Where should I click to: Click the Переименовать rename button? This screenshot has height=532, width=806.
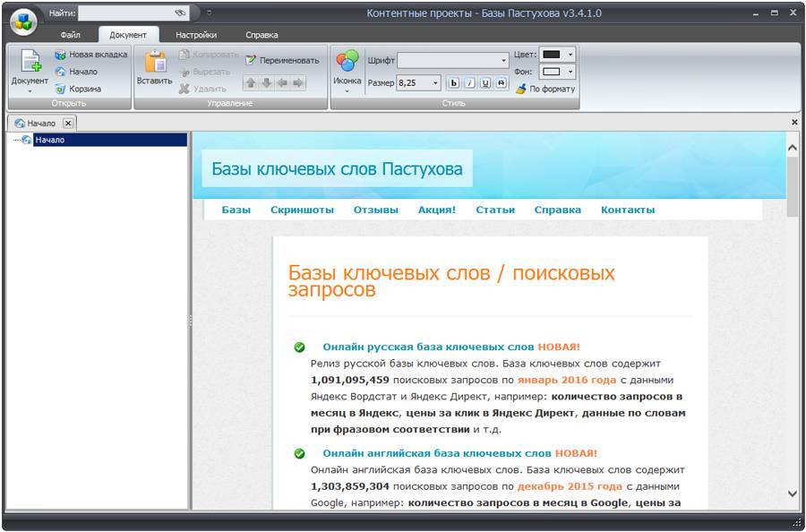coord(282,60)
